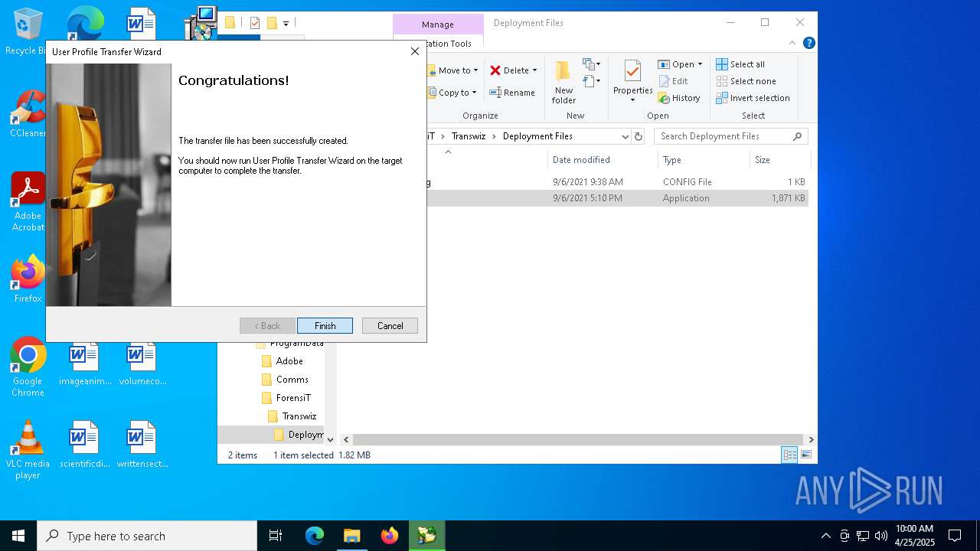Select Firefox desktop shortcut
This screenshot has width=980, height=551.
pyautogui.click(x=28, y=279)
